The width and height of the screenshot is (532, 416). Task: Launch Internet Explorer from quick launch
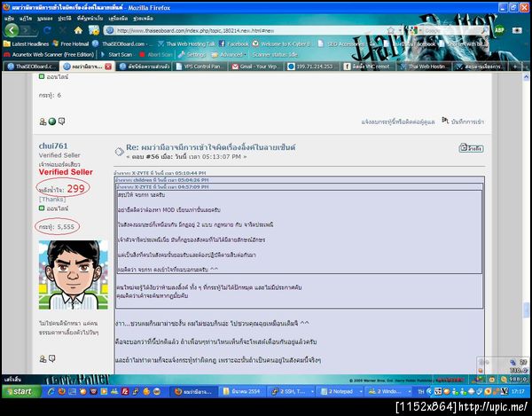(x=51, y=391)
